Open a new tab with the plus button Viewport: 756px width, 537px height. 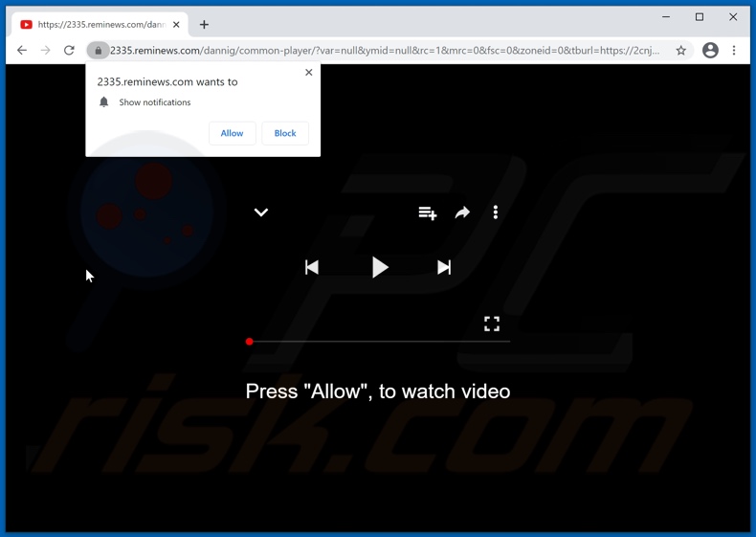204,24
